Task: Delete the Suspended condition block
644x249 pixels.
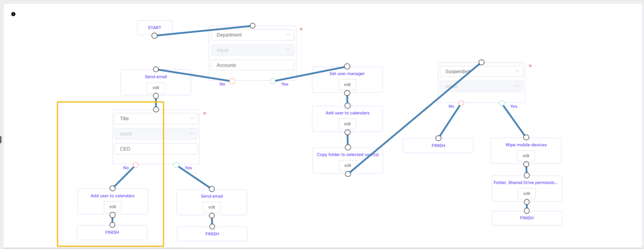Action: 530,66
